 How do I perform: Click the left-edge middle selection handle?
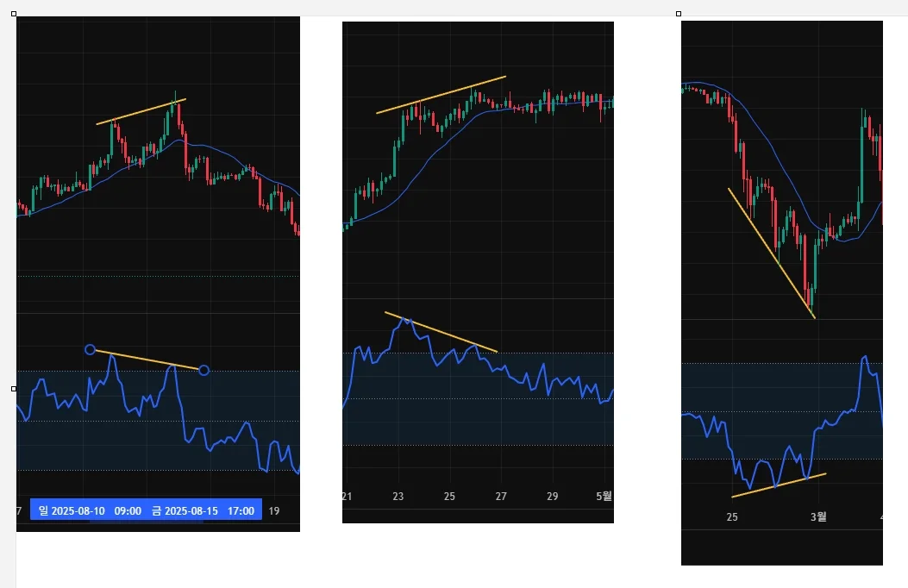(x=14, y=389)
